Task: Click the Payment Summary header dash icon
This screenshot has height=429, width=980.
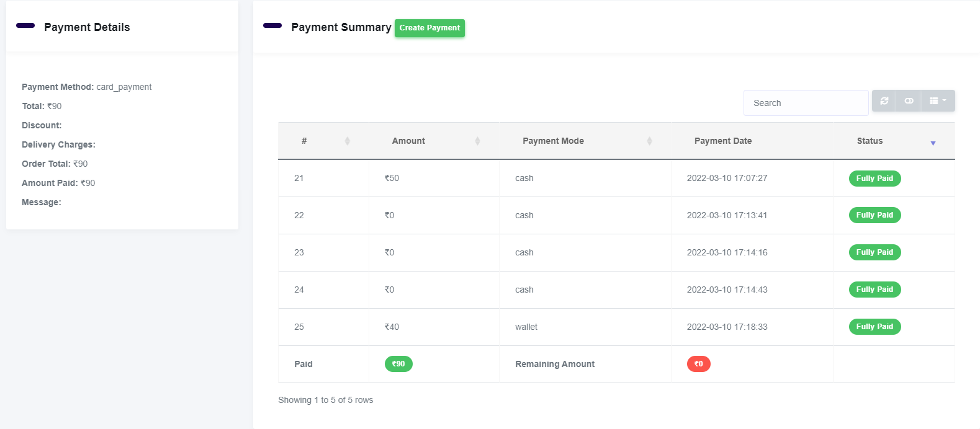Action: [x=272, y=26]
